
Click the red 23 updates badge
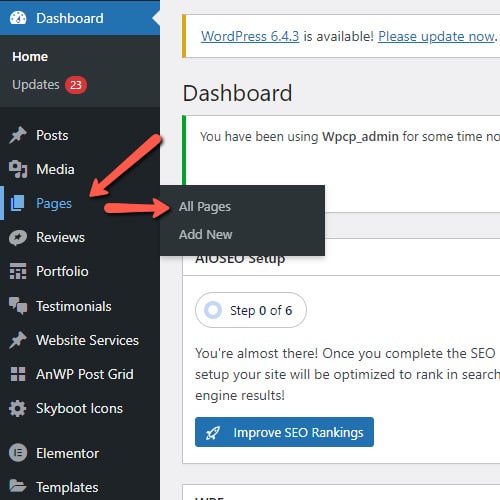click(x=76, y=85)
